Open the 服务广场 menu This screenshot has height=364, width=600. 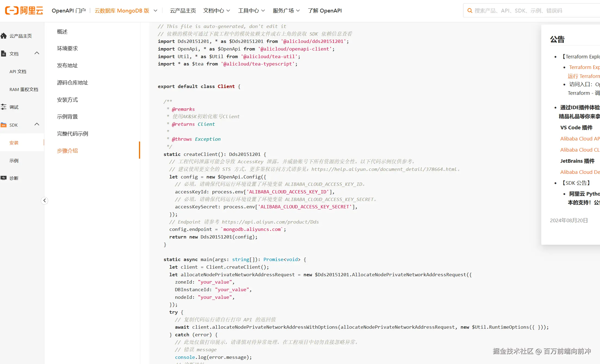(286, 11)
